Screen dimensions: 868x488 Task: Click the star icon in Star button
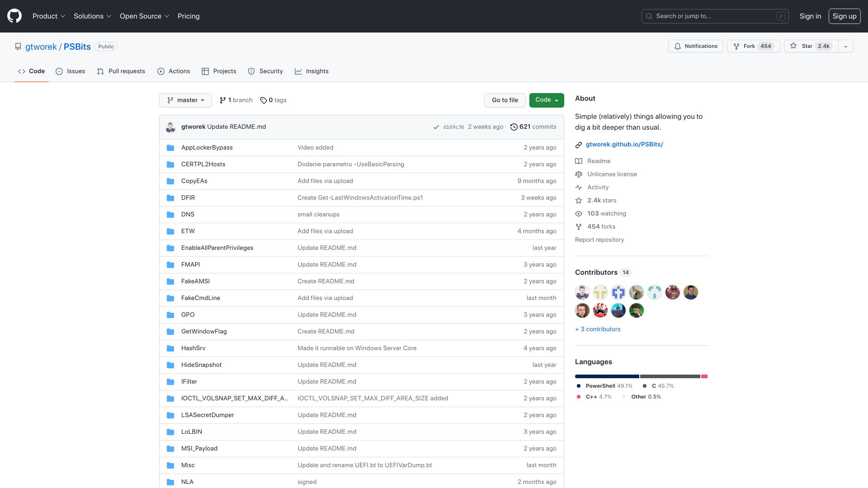click(x=793, y=46)
